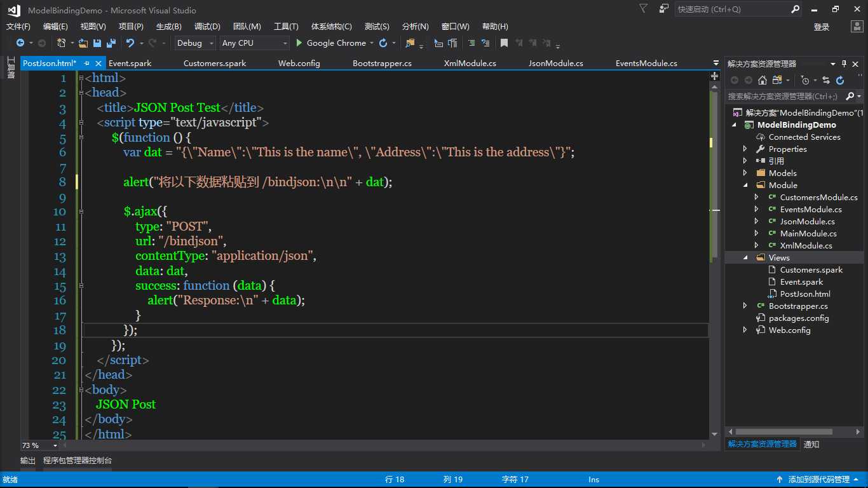Viewport: 868px width, 488px height.
Task: Click the Save All toolbar icon
Action: click(x=111, y=43)
